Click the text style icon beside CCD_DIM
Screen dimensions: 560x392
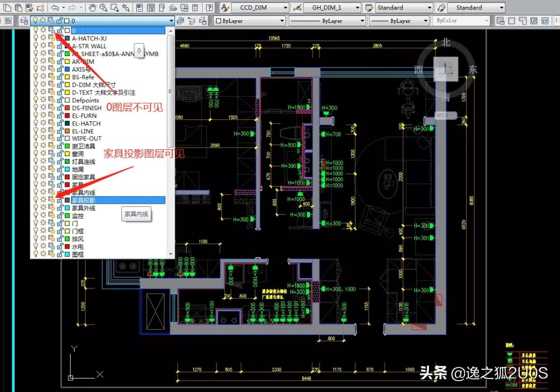point(225,8)
